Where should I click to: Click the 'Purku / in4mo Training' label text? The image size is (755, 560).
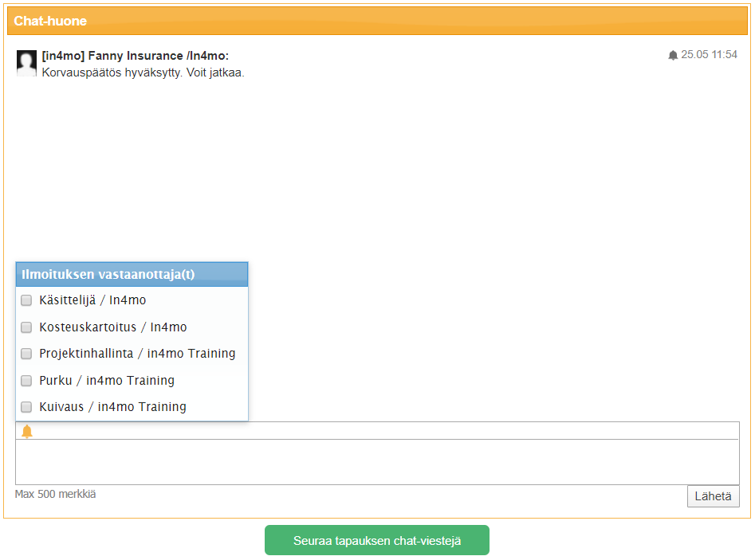coord(107,381)
